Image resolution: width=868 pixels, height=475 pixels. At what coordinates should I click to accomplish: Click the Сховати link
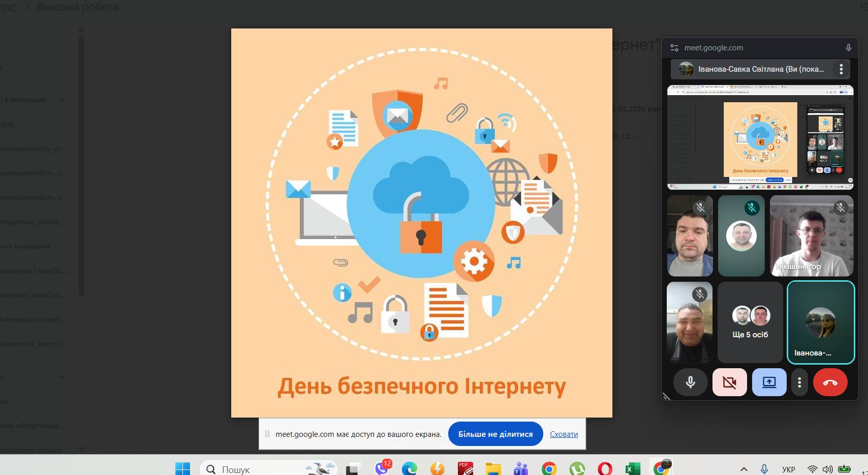click(564, 434)
